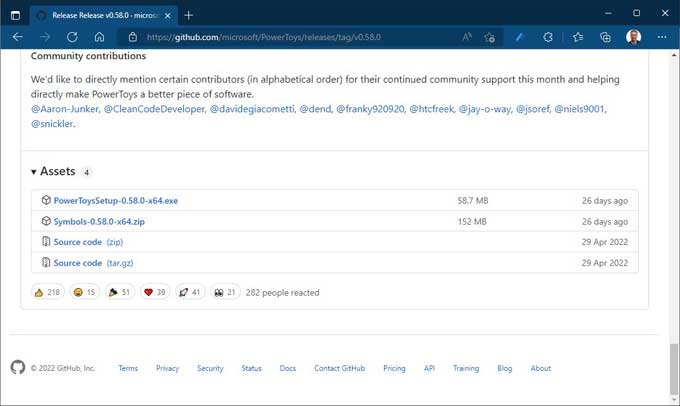Click the package icon beside PowerToysSetup

pos(46,200)
